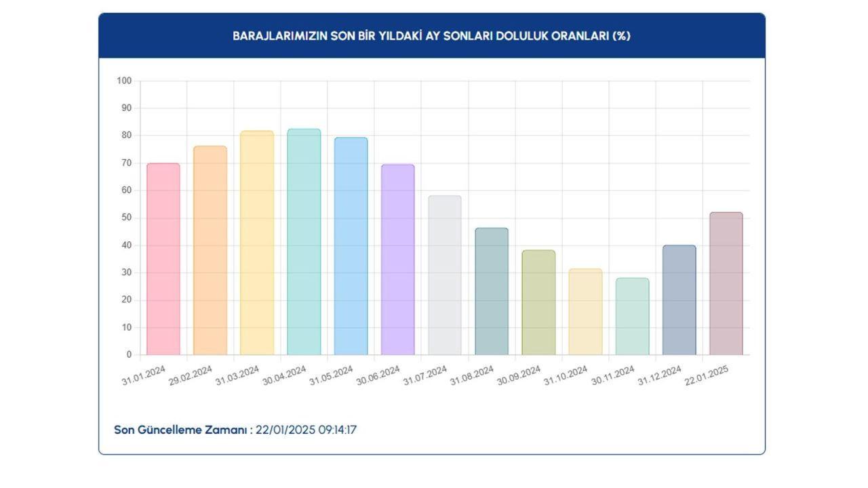This screenshot has width=868, height=488.
Task: Click x-axis label '30.11.2024'
Action: [614, 375]
